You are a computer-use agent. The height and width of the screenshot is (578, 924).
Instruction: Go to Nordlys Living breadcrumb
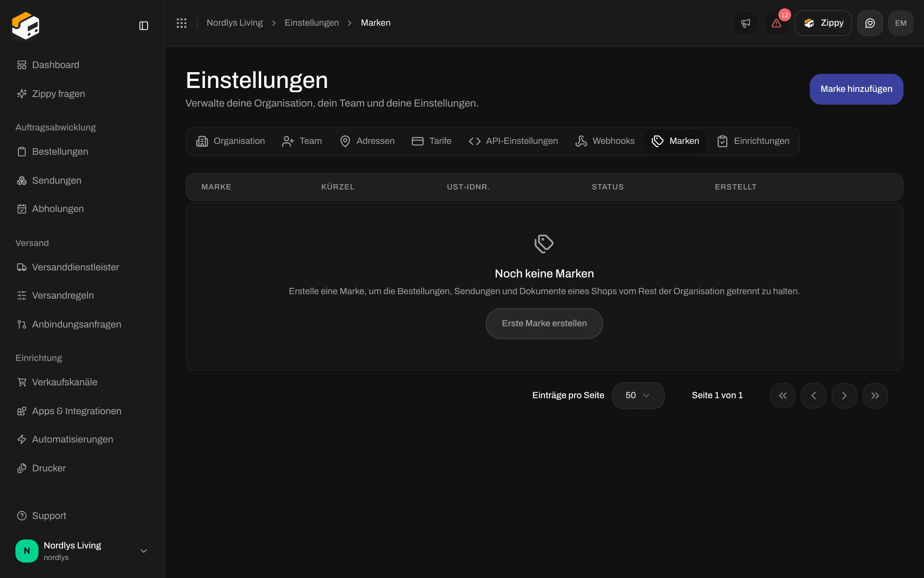point(235,23)
